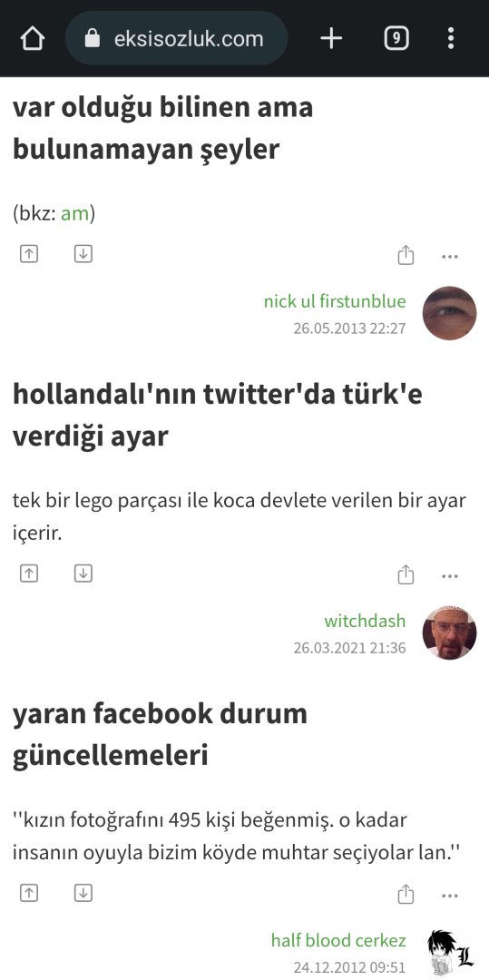The width and height of the screenshot is (489, 980).
Task: Tap the eksisozluk.com address bar
Action: 176,39
